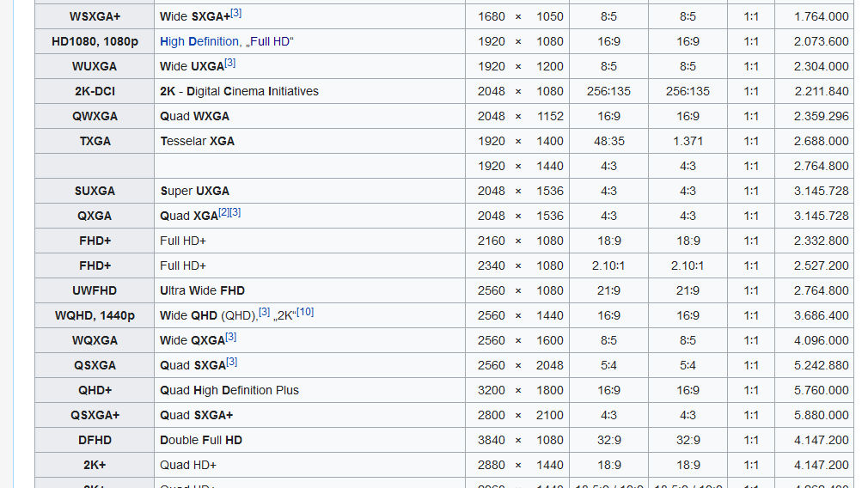Select the Quad SXGA+ name cell
Image resolution: width=868 pixels, height=488 pixels.
310,415
